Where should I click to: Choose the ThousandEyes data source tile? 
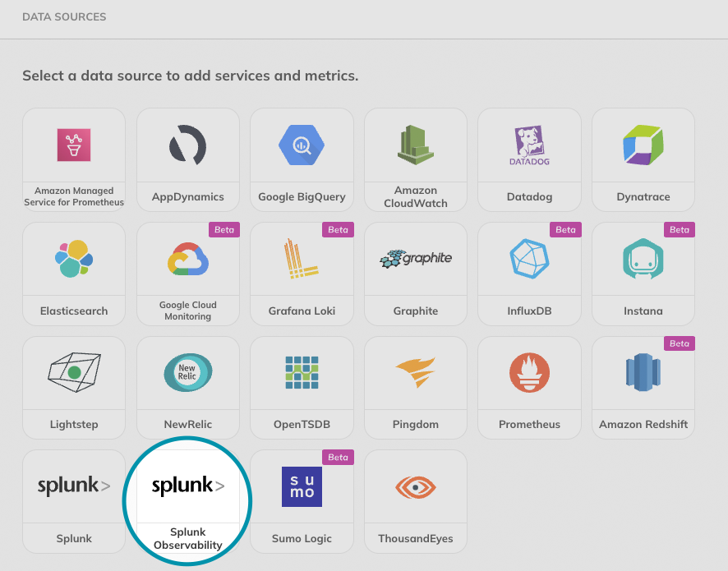[416, 486]
